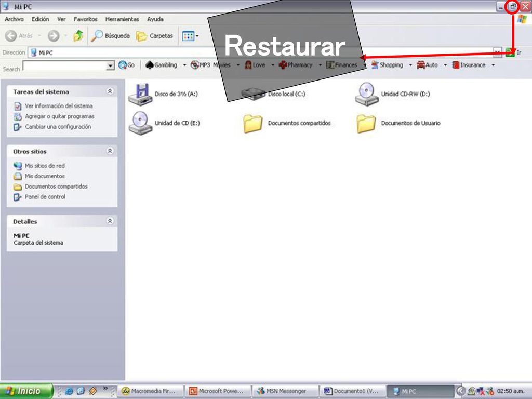Click Ver información del sistema link
Screen dimensions: 532x399
59,106
